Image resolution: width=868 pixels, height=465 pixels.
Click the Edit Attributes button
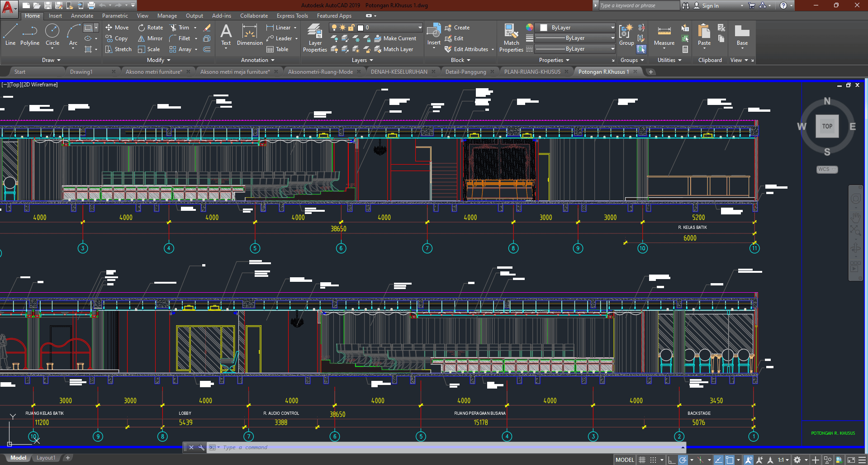(470, 49)
